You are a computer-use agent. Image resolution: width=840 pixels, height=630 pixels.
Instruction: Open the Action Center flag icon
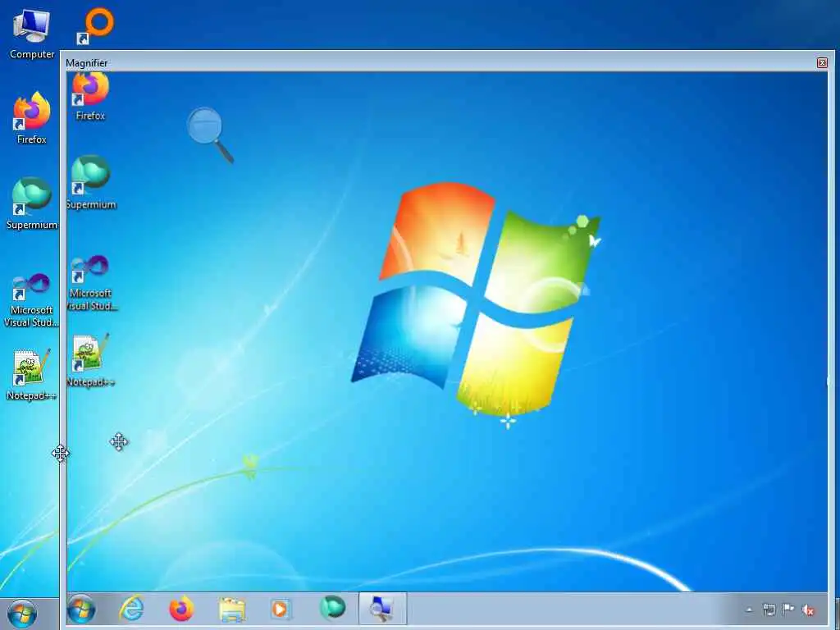(x=788, y=609)
